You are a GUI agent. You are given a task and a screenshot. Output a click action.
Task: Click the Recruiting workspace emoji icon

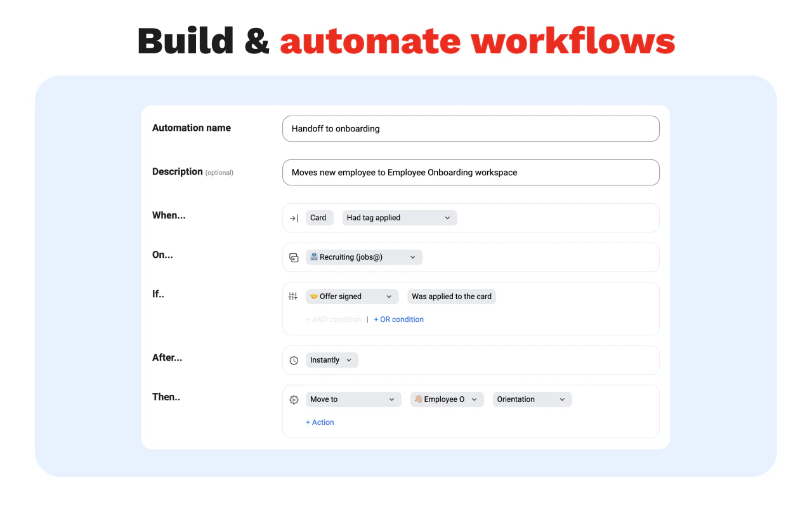coord(313,257)
